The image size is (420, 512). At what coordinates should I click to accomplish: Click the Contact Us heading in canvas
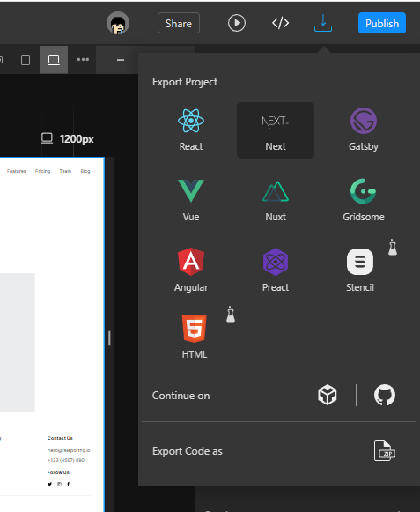60,438
